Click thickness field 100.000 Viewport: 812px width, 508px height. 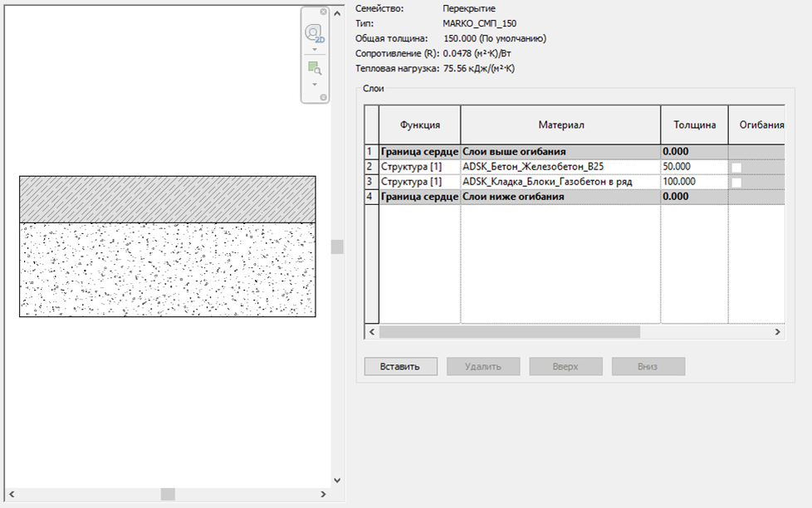coord(694,182)
